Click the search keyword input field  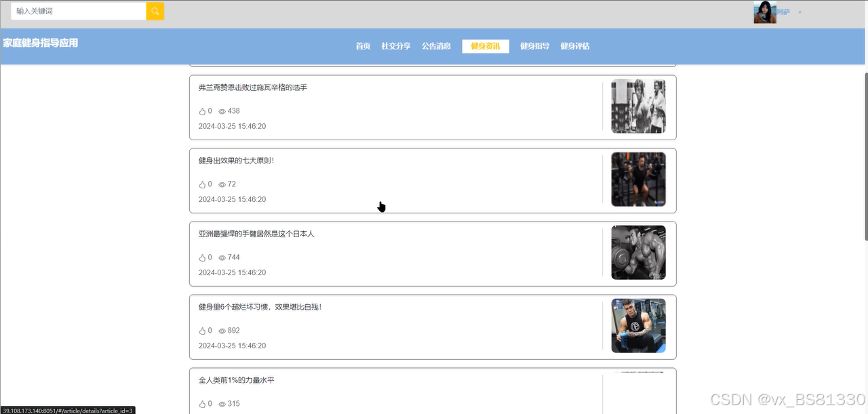point(79,12)
